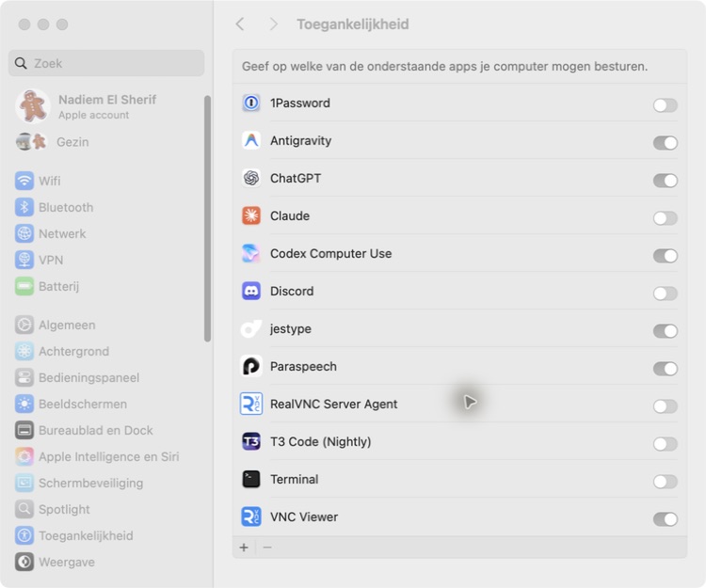
Task: Click the Bureaublad en Dock icon
Action: click(x=24, y=430)
